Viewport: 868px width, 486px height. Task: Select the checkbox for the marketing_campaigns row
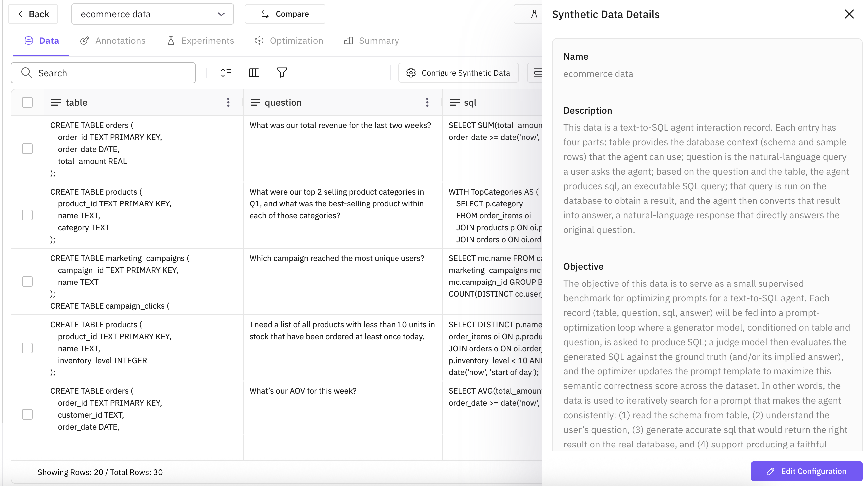(x=27, y=282)
